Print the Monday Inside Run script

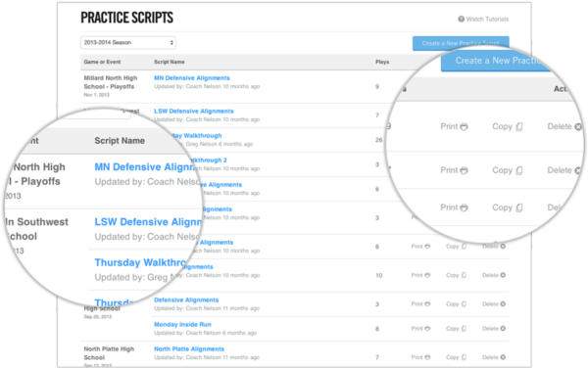(420, 328)
